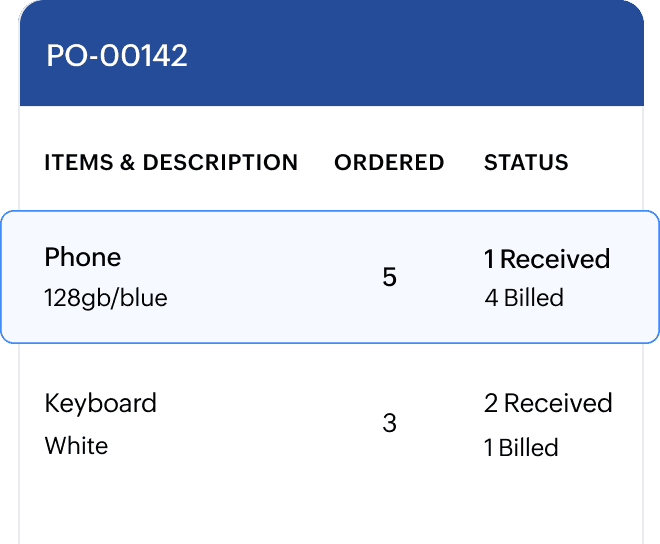This screenshot has width=660, height=544.
Task: Click the PO-00142 purchase order title
Action: click(117, 56)
